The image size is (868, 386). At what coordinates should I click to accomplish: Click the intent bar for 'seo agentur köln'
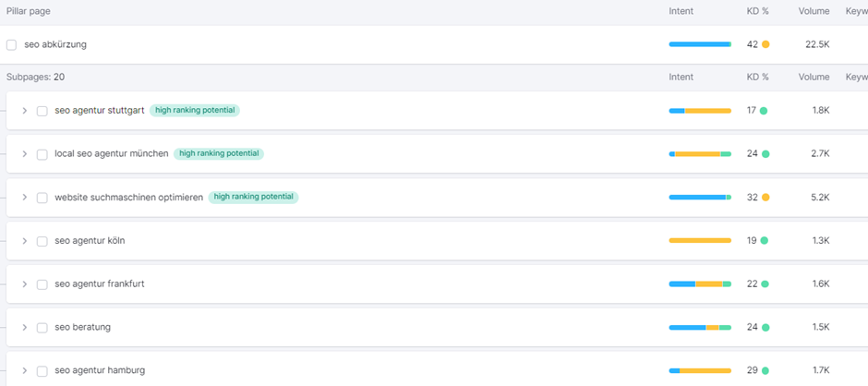click(700, 241)
